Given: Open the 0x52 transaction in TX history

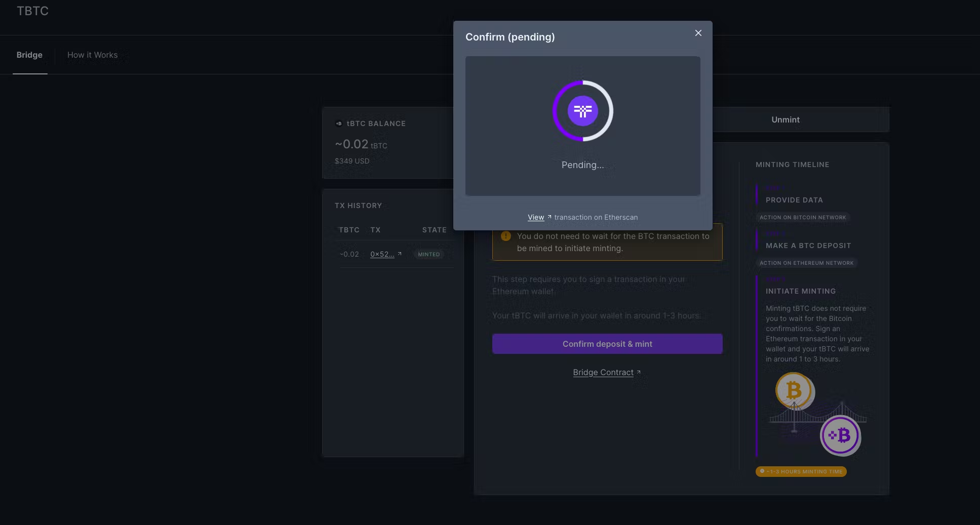Looking at the screenshot, I should pos(382,254).
